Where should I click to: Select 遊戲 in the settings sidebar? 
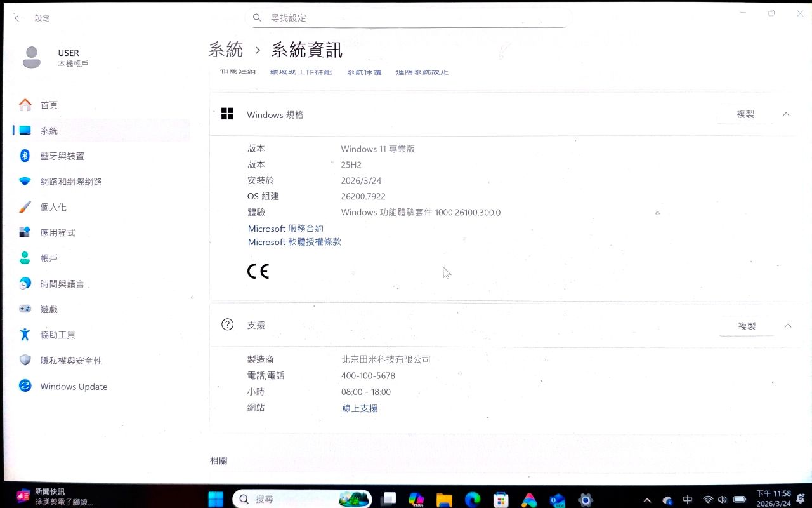(x=48, y=309)
